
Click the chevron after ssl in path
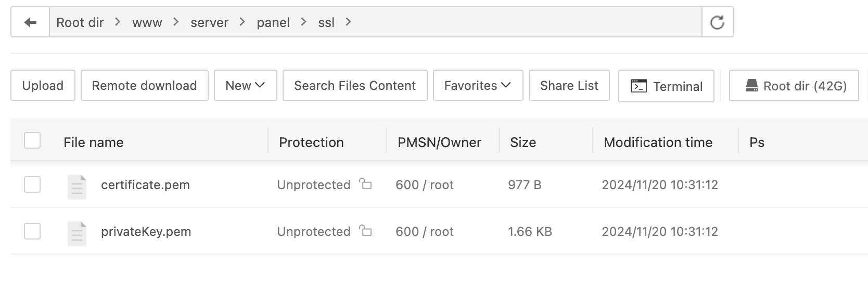(348, 22)
